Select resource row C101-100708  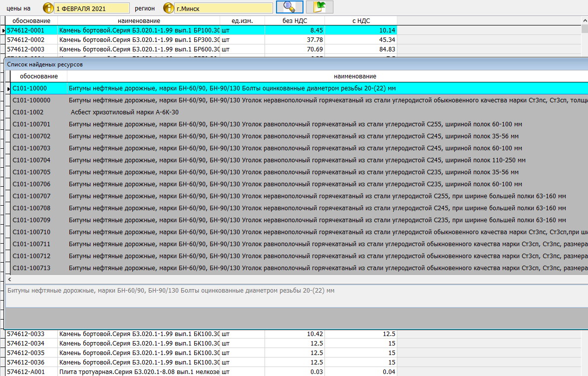[x=299, y=208]
